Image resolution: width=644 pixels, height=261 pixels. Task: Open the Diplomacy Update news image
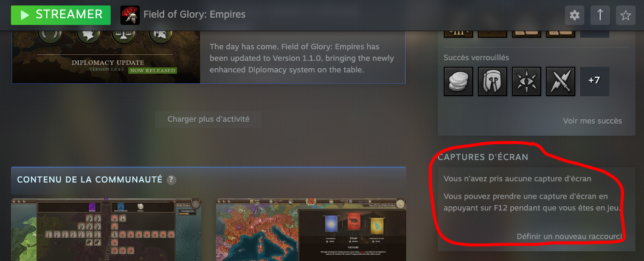point(106,57)
